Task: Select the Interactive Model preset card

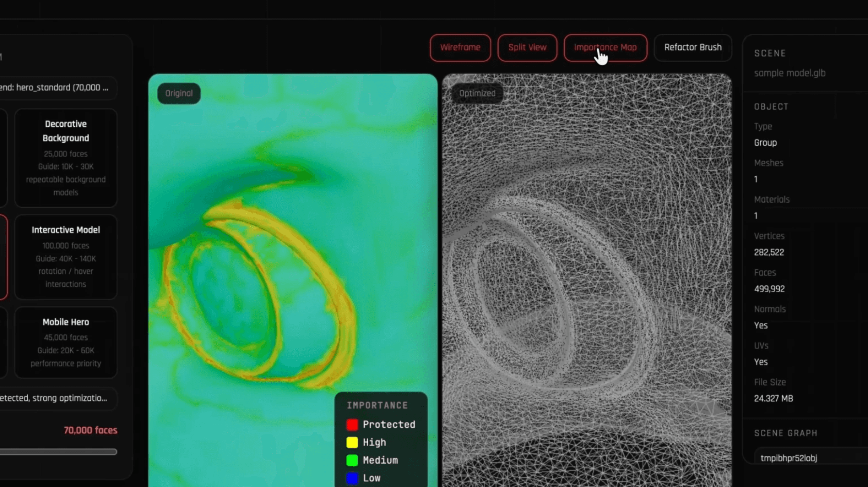Action: coord(66,257)
